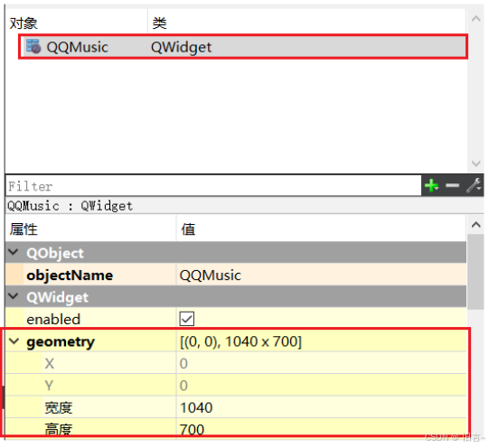Click the Filter input field
The image size is (489, 448).
coord(213,186)
